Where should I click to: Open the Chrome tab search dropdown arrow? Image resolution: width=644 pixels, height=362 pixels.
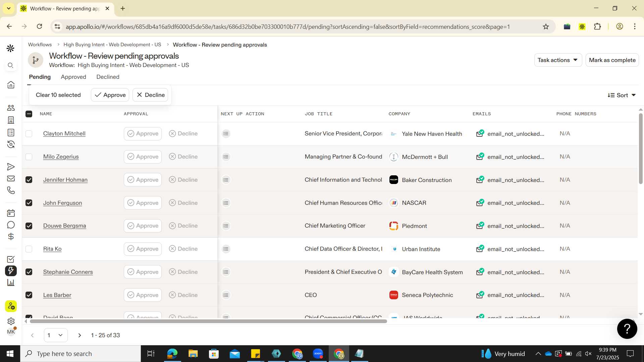9,8
